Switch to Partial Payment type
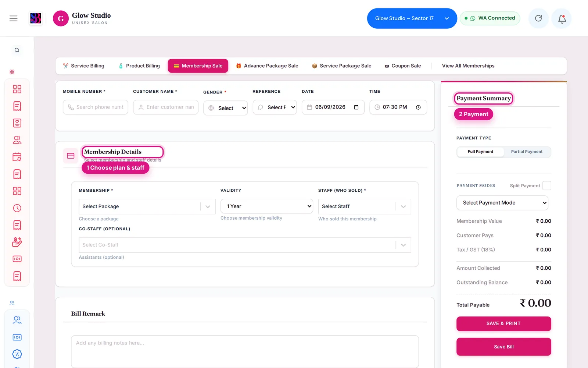Screen dimensions: 588x368 tap(527, 152)
